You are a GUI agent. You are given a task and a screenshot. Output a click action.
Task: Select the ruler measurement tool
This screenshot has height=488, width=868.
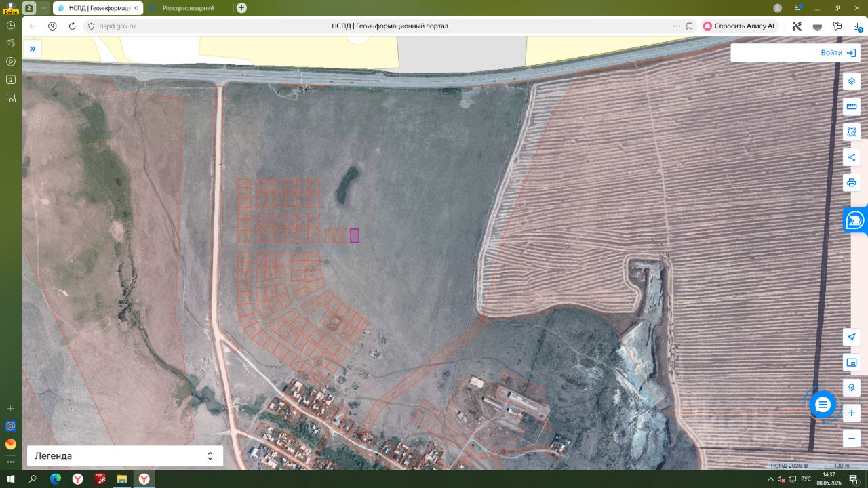coord(852,106)
